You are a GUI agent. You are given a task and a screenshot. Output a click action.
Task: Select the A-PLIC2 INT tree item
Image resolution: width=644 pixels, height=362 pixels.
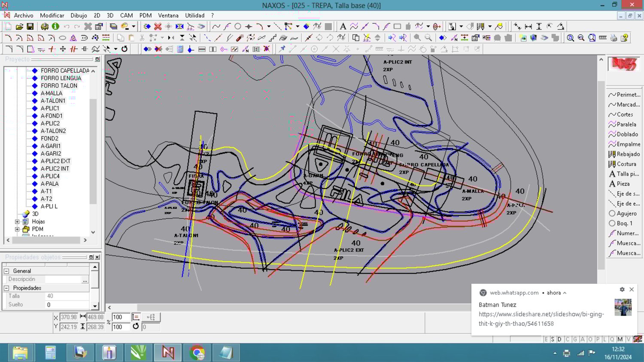55,169
